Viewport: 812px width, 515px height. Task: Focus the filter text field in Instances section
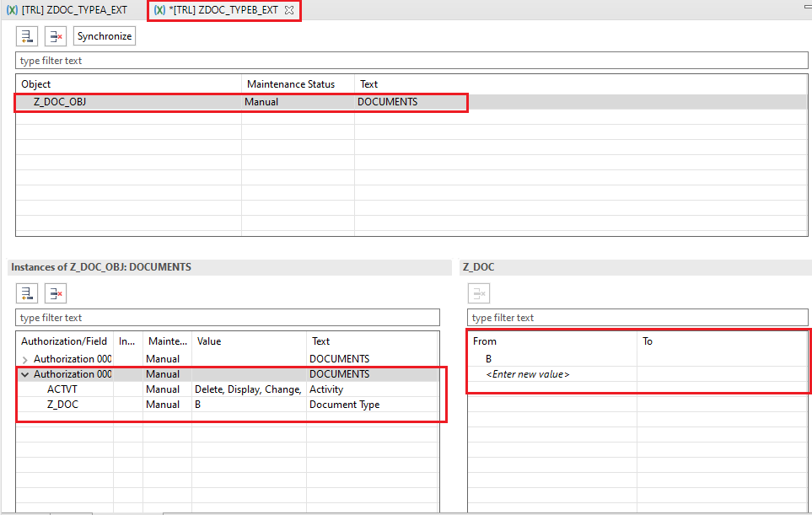point(228,318)
